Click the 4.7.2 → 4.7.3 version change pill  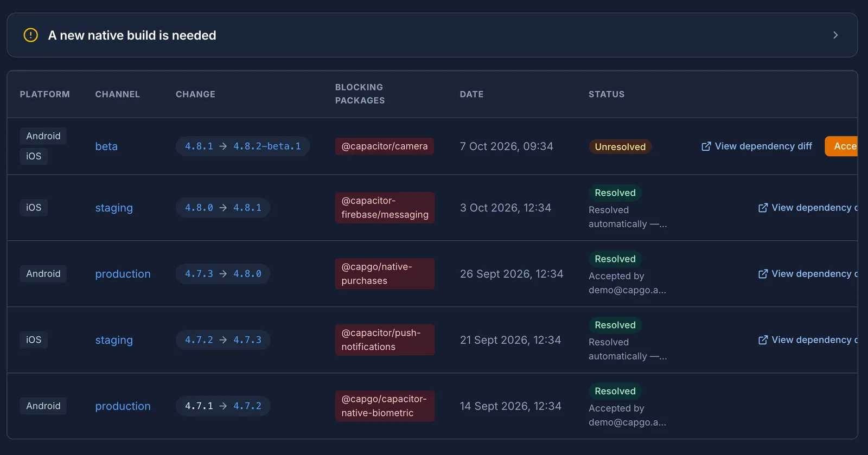(x=223, y=340)
